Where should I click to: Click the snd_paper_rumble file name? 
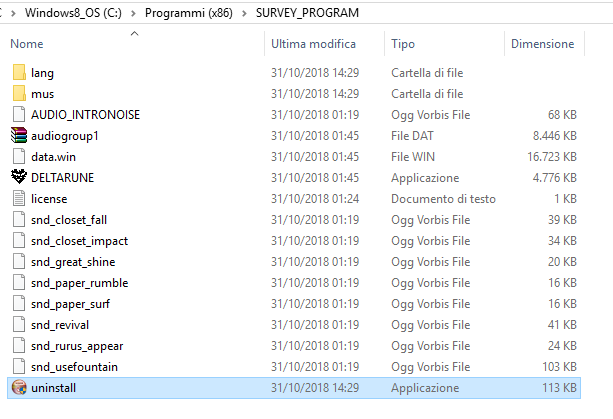(x=79, y=283)
